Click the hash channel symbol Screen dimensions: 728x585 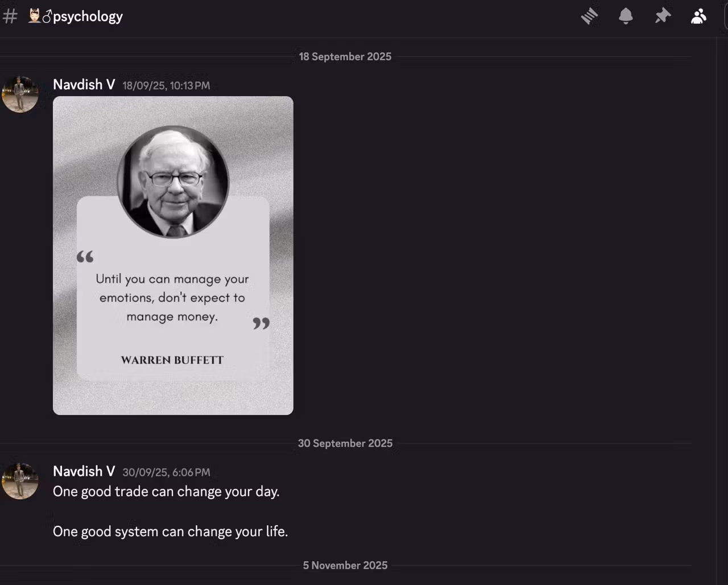click(x=10, y=17)
